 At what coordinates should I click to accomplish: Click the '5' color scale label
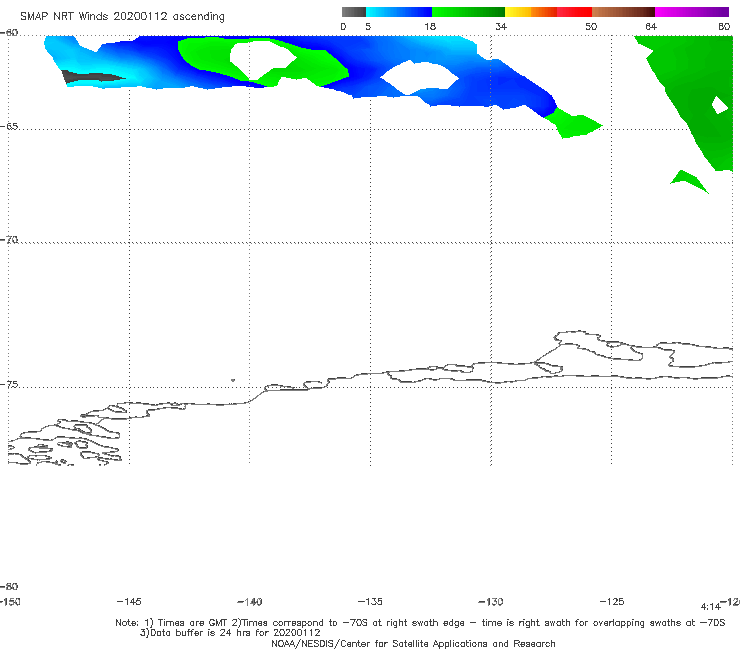pos(368,27)
